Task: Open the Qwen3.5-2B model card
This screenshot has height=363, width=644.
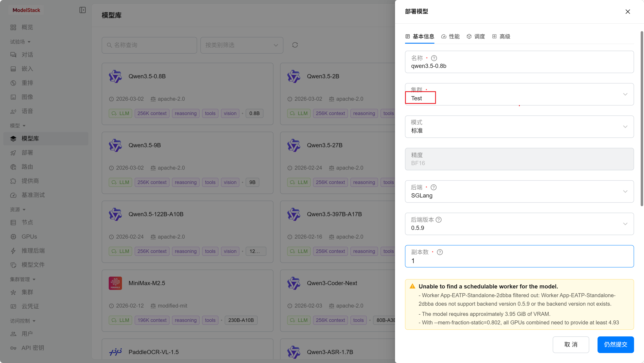Action: click(338, 94)
